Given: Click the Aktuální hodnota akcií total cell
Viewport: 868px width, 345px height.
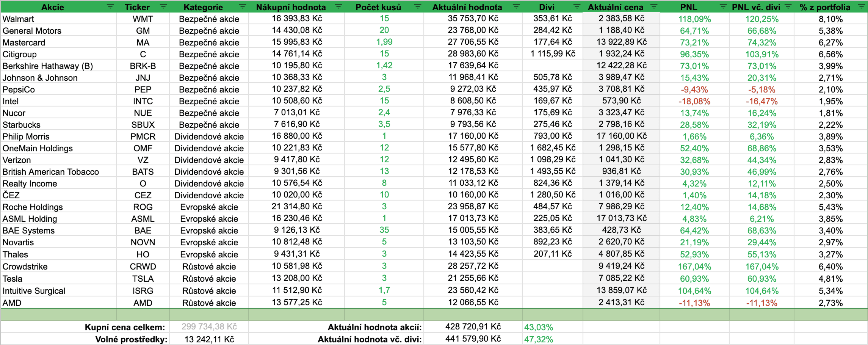Looking at the screenshot, I should pos(473,327).
